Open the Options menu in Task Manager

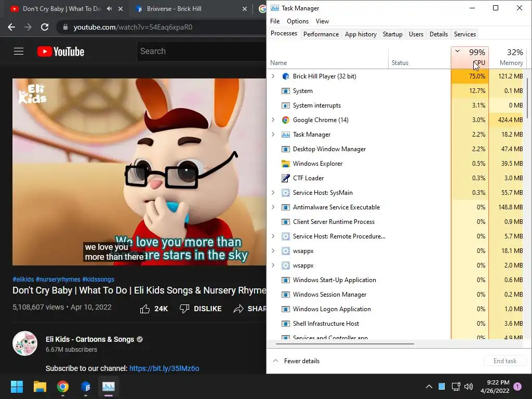tap(298, 21)
